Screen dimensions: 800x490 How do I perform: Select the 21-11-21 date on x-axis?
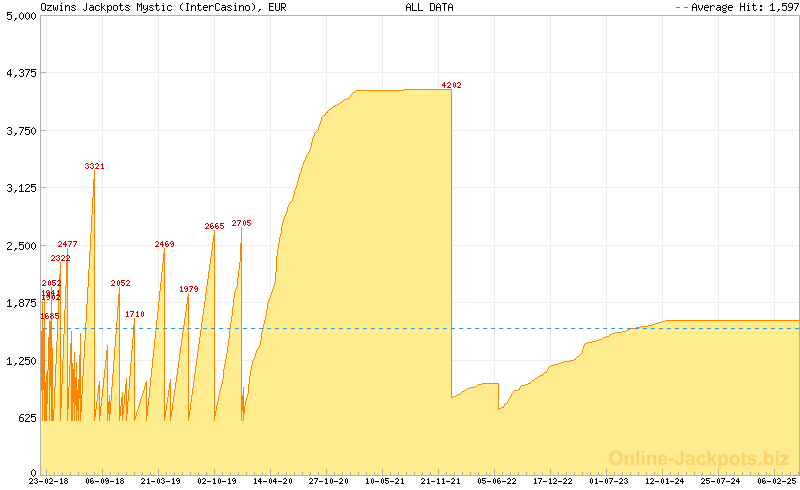coord(440,481)
